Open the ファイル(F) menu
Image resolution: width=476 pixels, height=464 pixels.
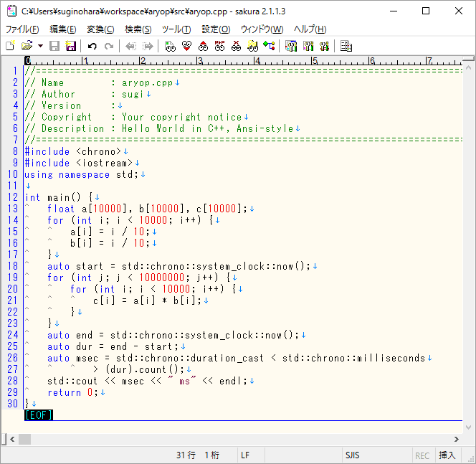22,29
